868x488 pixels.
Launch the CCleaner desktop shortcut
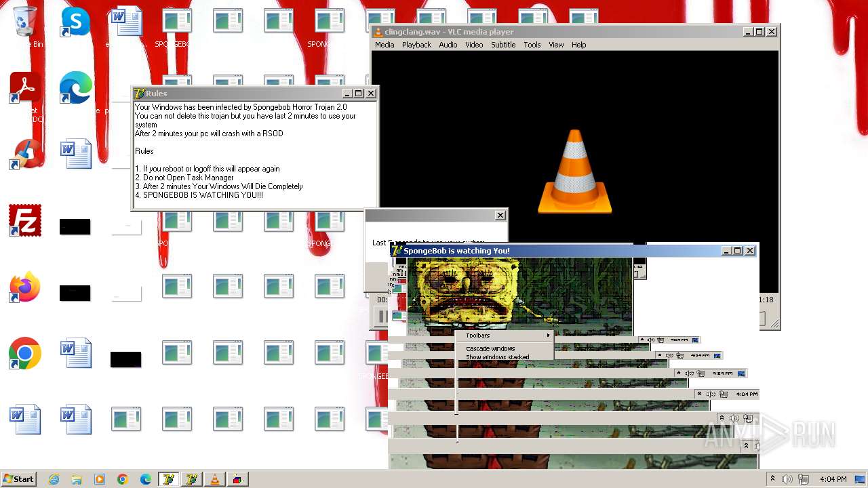(x=25, y=154)
